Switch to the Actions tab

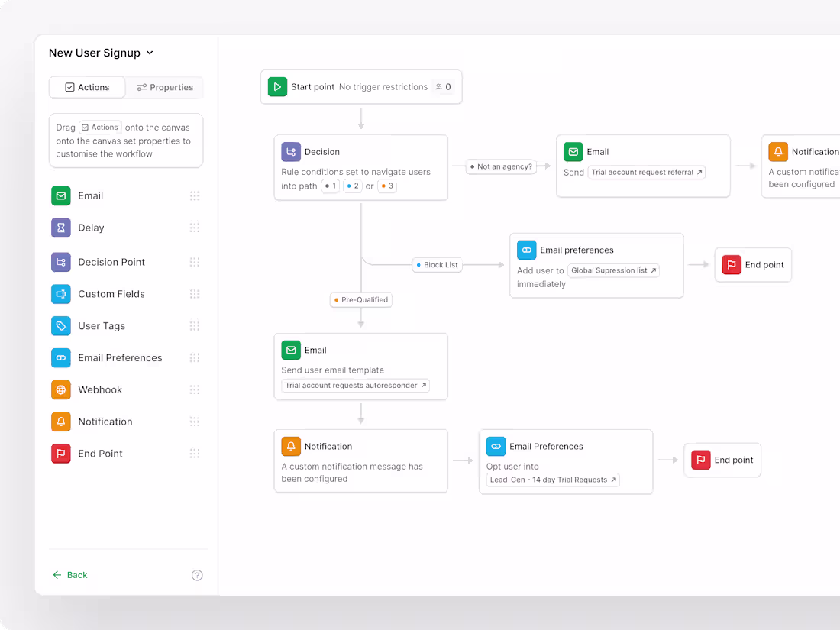click(x=86, y=87)
